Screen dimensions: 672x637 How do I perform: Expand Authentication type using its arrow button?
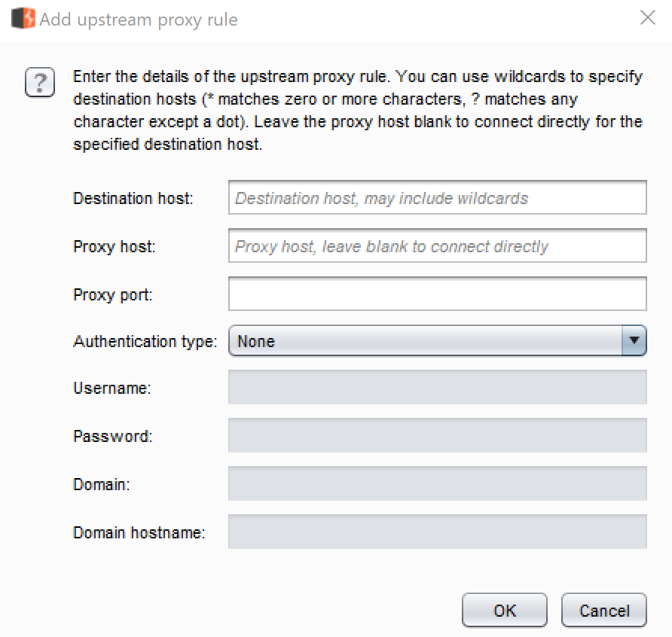634,342
